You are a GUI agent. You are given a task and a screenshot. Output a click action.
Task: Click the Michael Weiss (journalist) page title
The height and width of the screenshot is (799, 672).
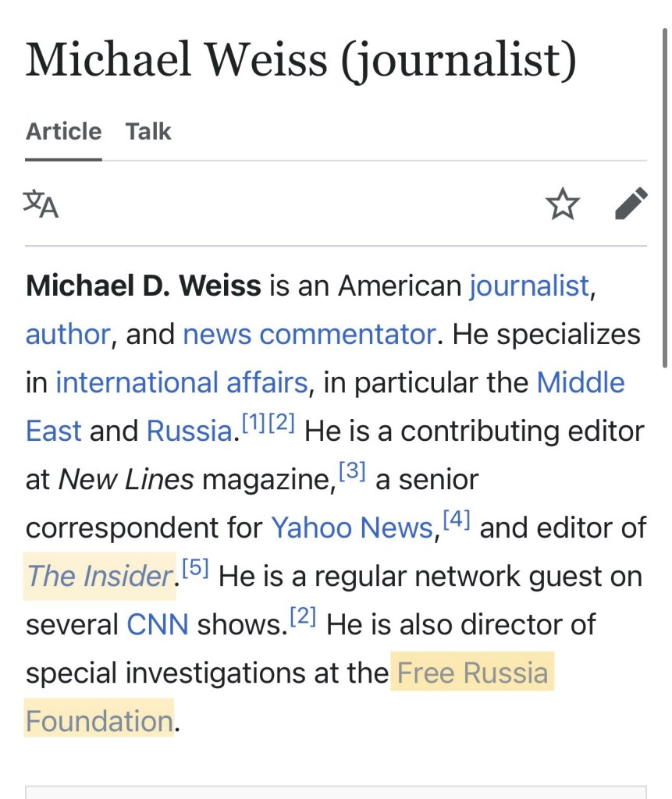click(300, 61)
